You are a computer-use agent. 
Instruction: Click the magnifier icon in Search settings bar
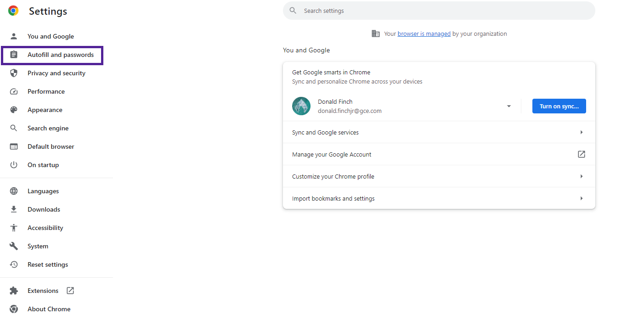293,11
